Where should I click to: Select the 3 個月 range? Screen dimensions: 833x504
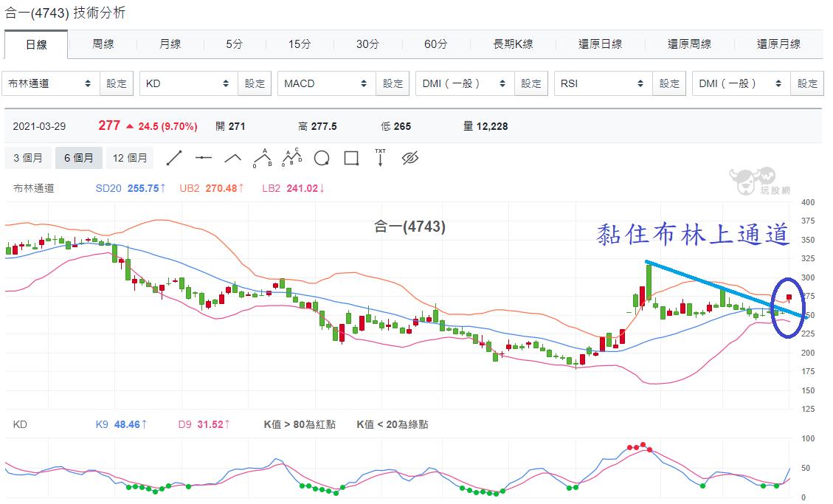coord(27,158)
